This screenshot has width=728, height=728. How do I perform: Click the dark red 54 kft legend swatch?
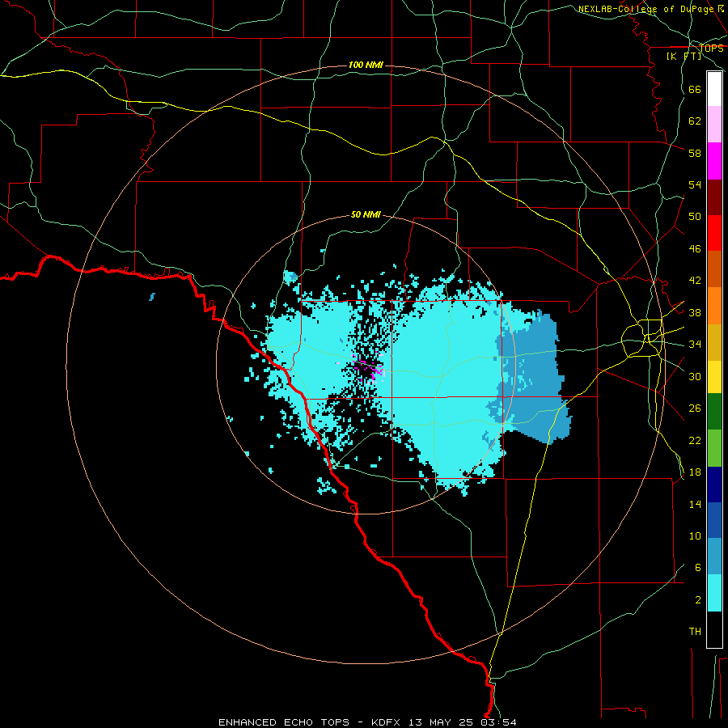(714, 197)
